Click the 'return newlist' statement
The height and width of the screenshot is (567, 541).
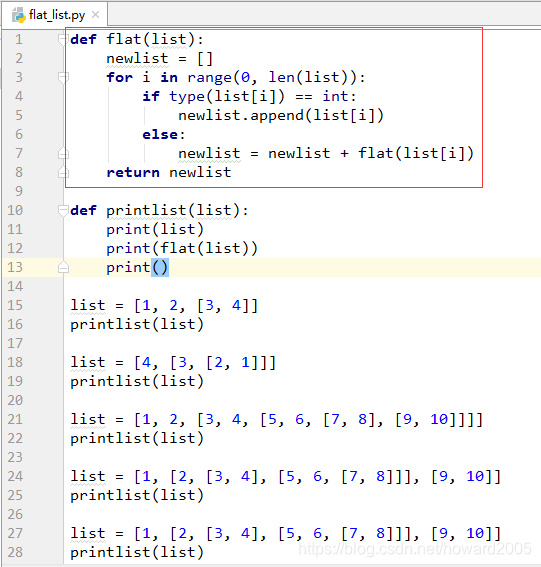(169, 172)
